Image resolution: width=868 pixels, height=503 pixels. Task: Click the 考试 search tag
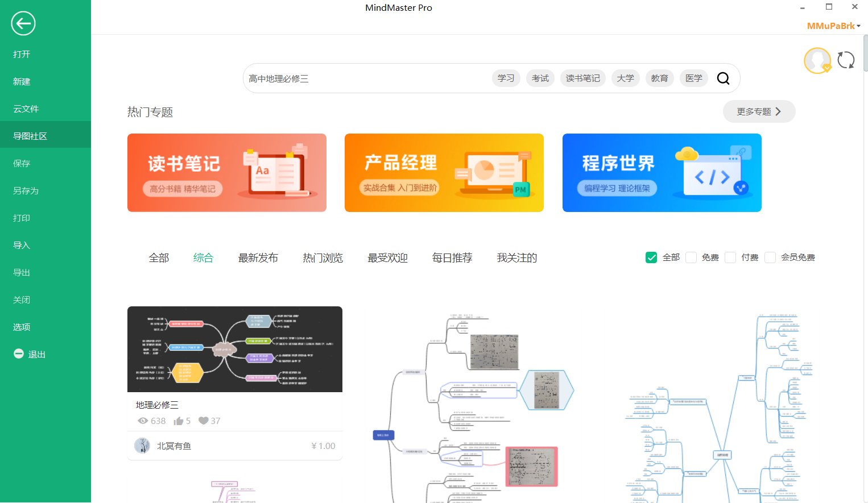tap(540, 78)
